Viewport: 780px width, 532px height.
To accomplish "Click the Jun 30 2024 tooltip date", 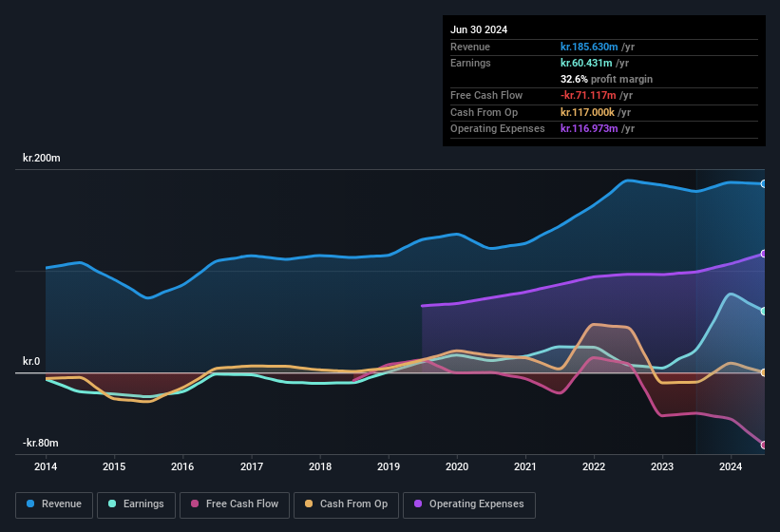I will [479, 29].
